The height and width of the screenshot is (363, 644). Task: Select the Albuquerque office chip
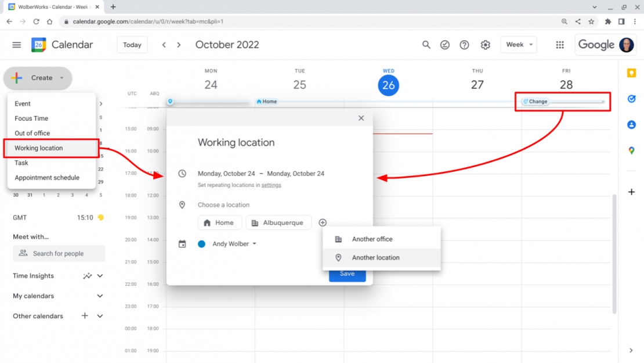point(278,222)
